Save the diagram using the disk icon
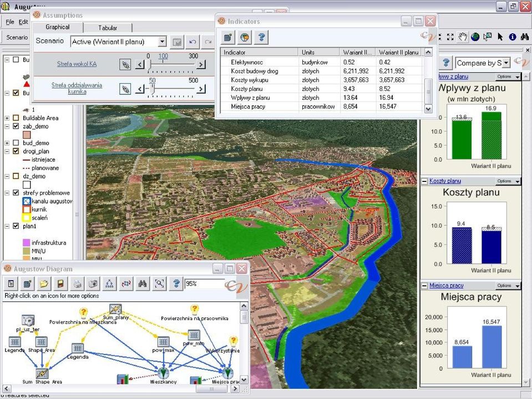The width and height of the screenshot is (532, 399). pyautogui.click(x=60, y=284)
